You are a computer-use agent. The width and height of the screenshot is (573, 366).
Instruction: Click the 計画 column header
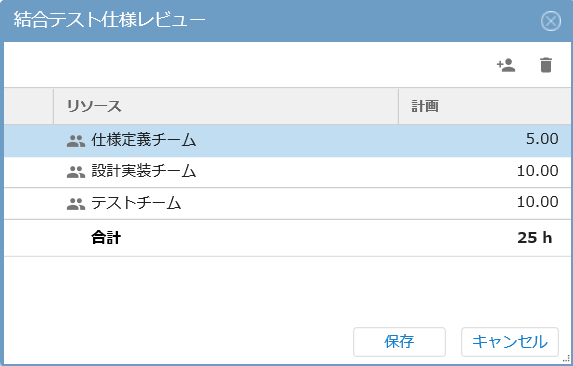coord(485,106)
